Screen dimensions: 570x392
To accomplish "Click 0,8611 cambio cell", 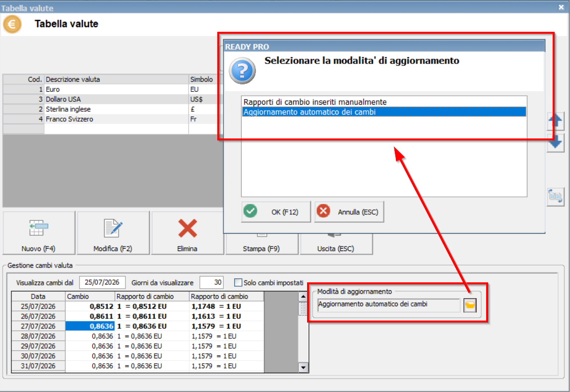I will pyautogui.click(x=90, y=317).
